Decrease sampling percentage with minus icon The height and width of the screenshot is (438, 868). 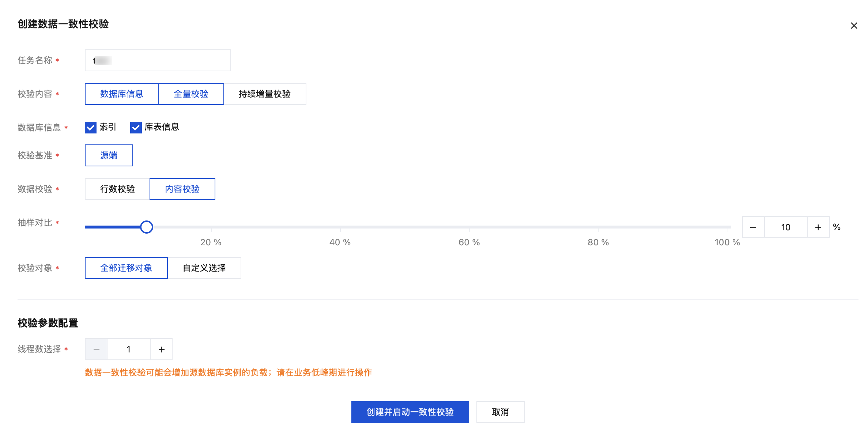(753, 227)
